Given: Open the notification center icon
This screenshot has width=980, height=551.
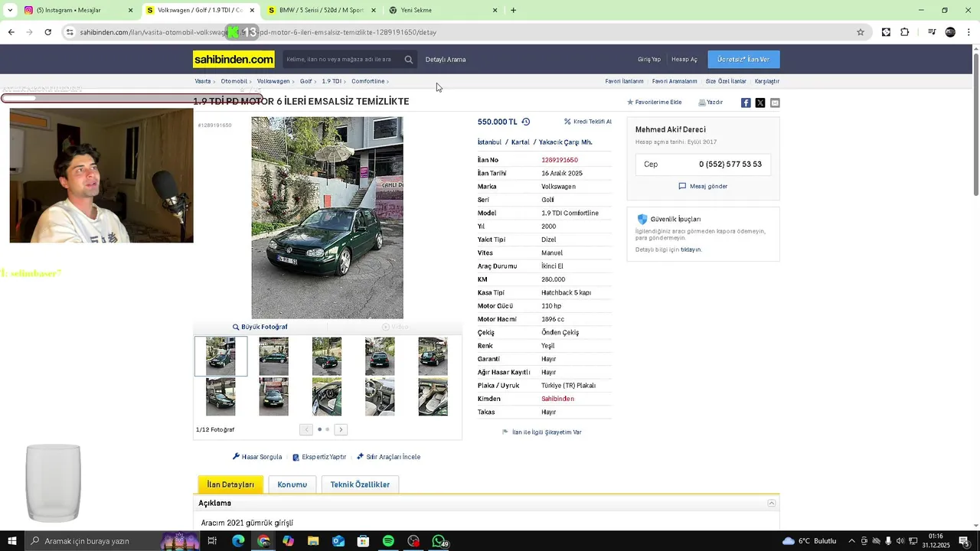Looking at the screenshot, I should 964,541.
